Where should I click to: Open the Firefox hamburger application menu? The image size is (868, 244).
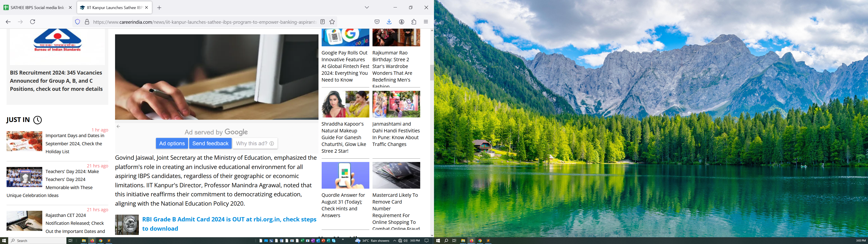(x=426, y=22)
